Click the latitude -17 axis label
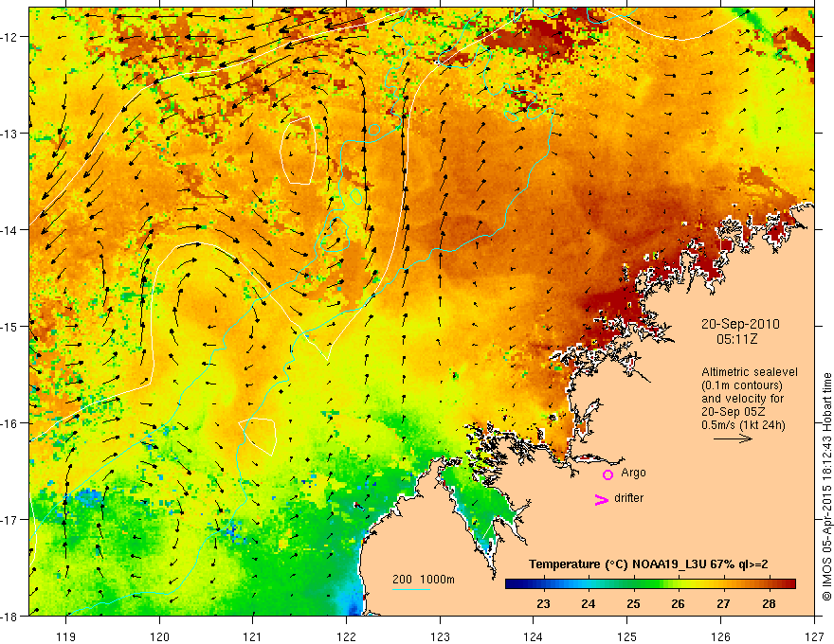This screenshot has height=644, width=834. pyautogui.click(x=9, y=519)
